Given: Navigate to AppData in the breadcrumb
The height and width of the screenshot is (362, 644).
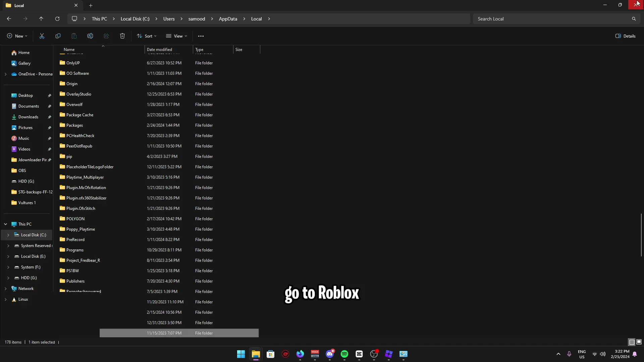Looking at the screenshot, I should pyautogui.click(x=228, y=19).
